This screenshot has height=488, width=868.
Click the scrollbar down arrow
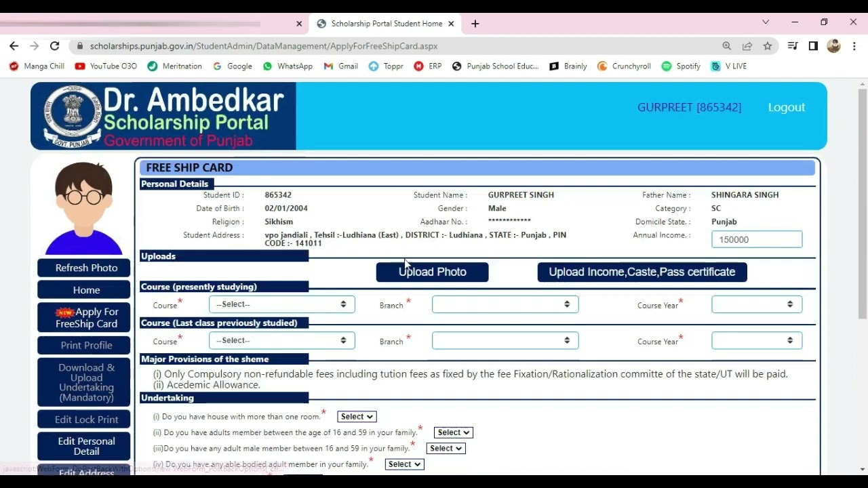862,469
